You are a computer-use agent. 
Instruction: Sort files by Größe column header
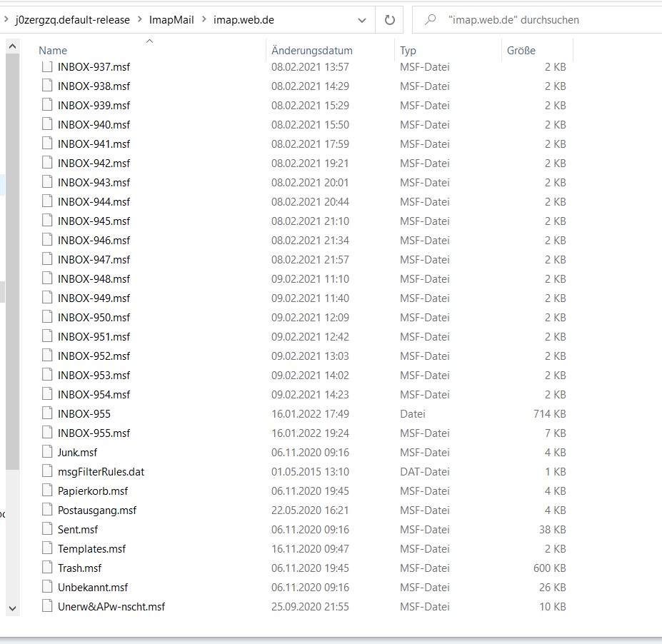click(521, 51)
